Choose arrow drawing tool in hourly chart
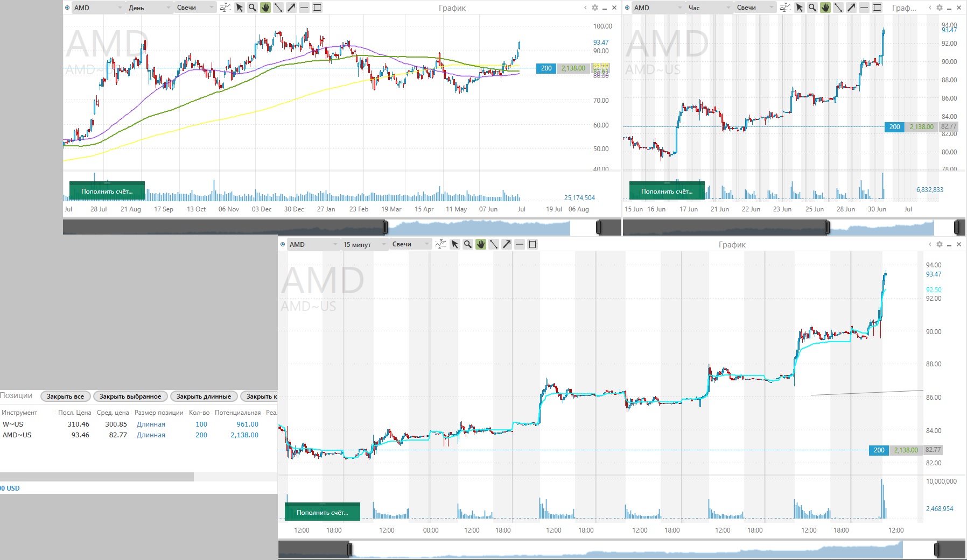This screenshot has height=560, width=967. click(x=851, y=8)
